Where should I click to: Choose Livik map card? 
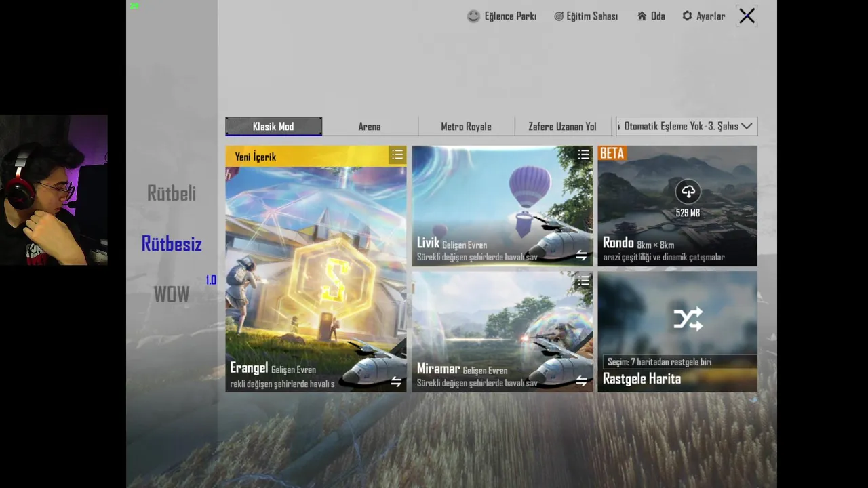tap(502, 206)
